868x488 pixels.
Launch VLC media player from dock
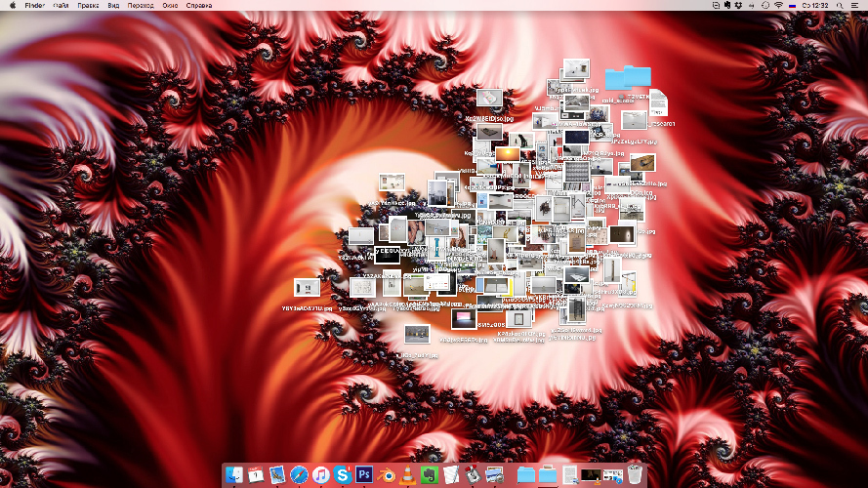pyautogui.click(x=408, y=475)
